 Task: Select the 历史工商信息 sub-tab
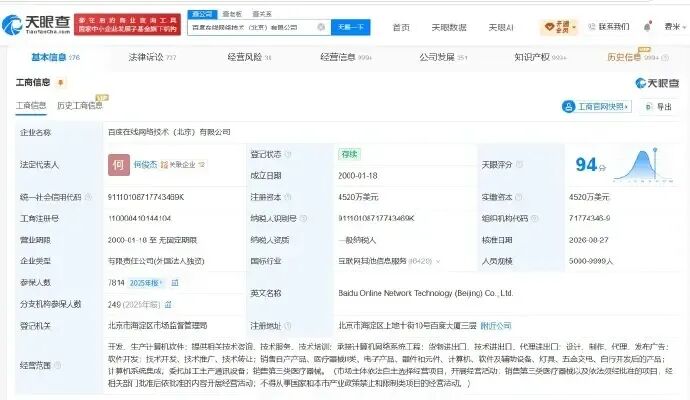coord(80,106)
